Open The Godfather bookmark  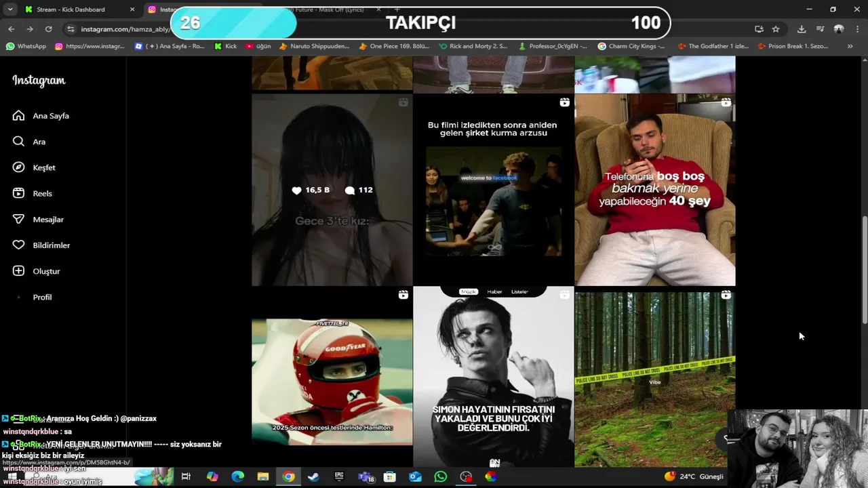click(712, 46)
